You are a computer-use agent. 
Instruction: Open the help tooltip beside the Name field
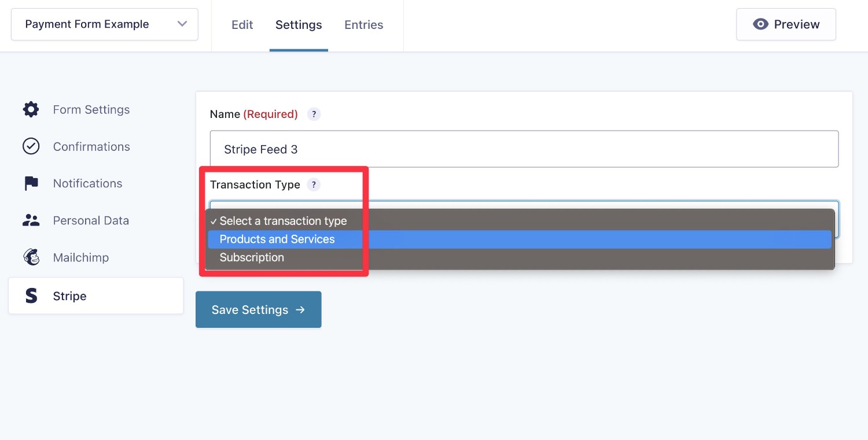coord(314,114)
